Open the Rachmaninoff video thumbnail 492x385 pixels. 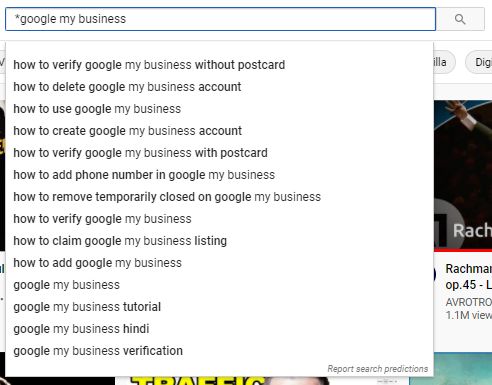tap(463, 176)
